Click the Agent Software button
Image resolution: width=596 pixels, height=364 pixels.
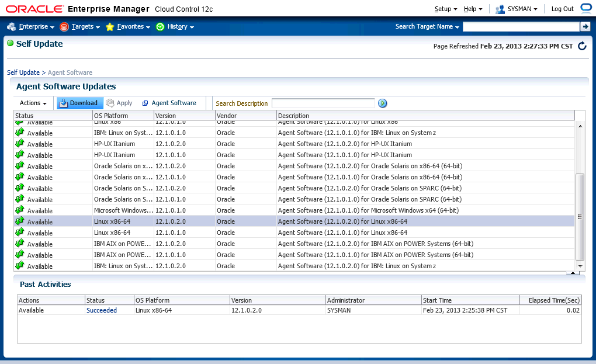(169, 103)
